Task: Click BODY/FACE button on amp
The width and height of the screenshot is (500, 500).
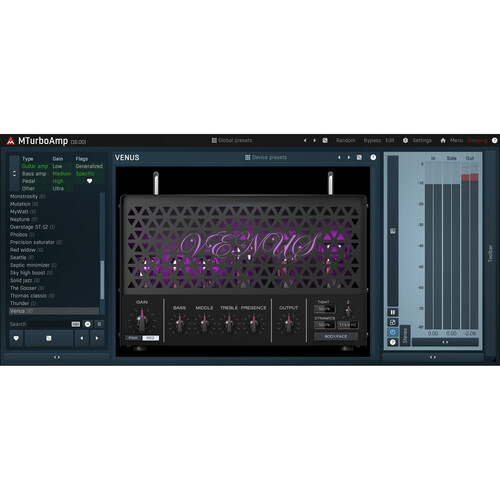Action: point(336,336)
